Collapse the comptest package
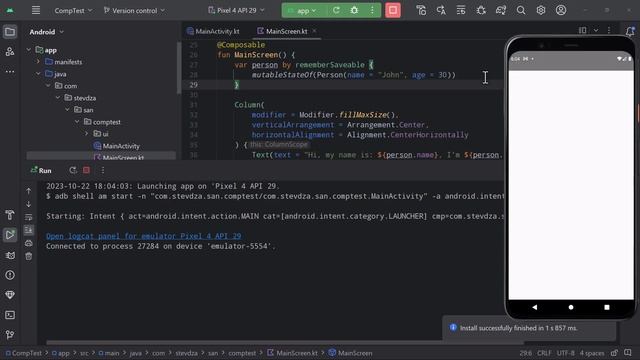 click(77, 122)
